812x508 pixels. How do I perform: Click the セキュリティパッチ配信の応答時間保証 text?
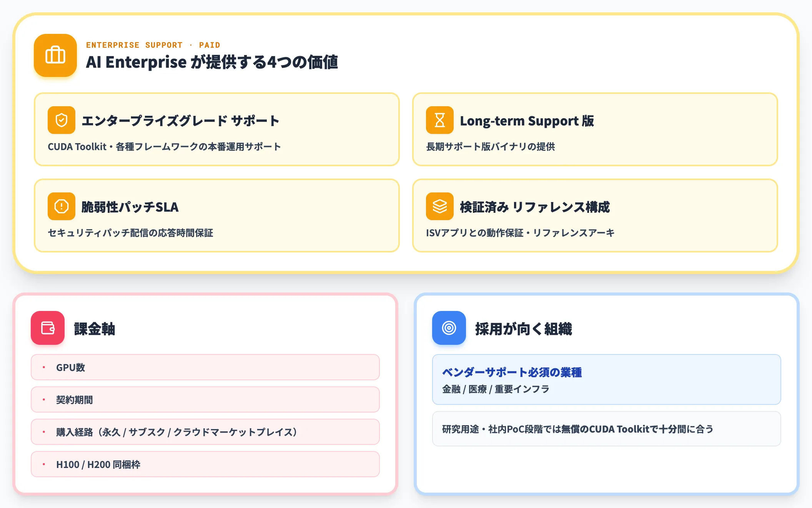click(130, 233)
